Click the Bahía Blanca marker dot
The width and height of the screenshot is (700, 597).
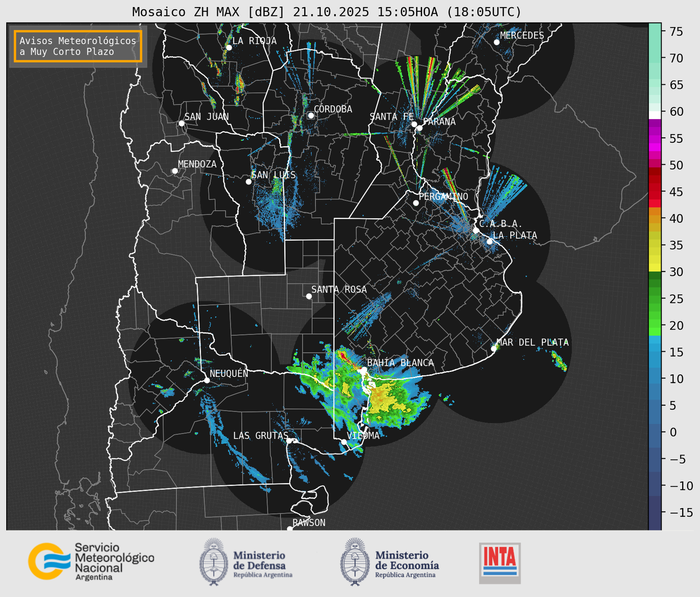[364, 369]
